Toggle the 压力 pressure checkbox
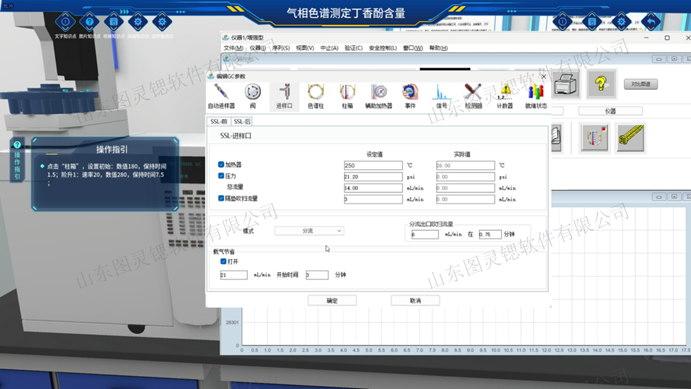 (221, 176)
